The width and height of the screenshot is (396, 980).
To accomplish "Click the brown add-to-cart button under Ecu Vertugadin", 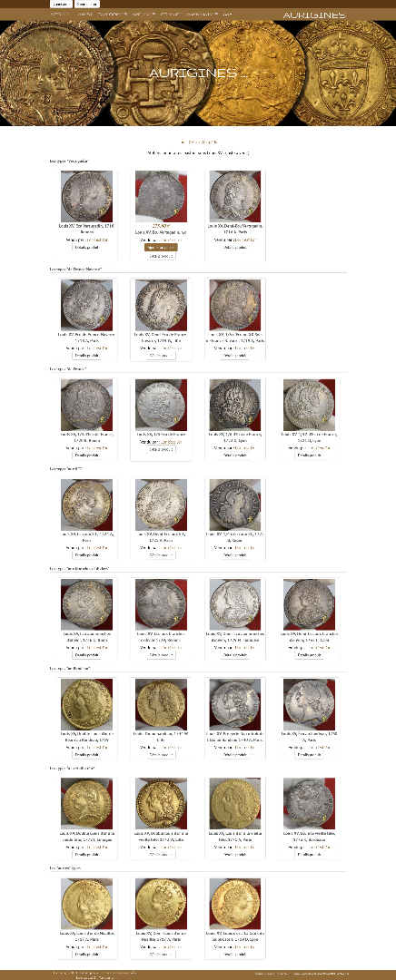I will click(x=161, y=248).
